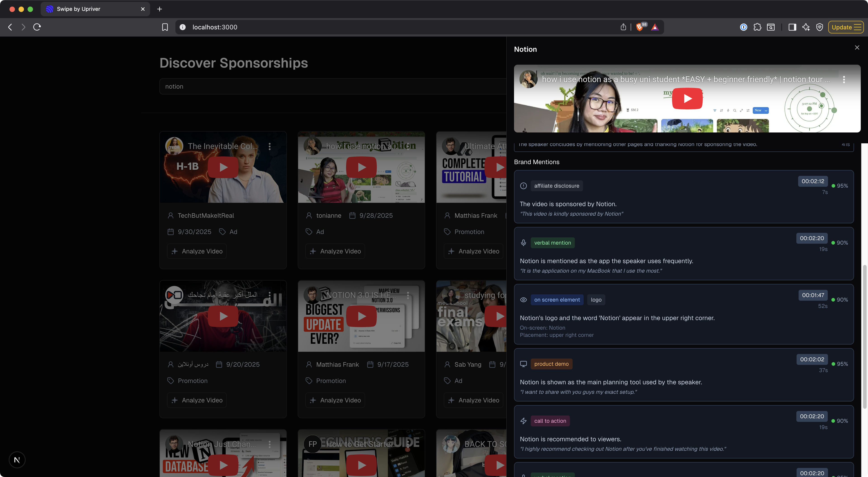
Task: Open more options on The Inevitable Col video
Action: pyautogui.click(x=270, y=146)
